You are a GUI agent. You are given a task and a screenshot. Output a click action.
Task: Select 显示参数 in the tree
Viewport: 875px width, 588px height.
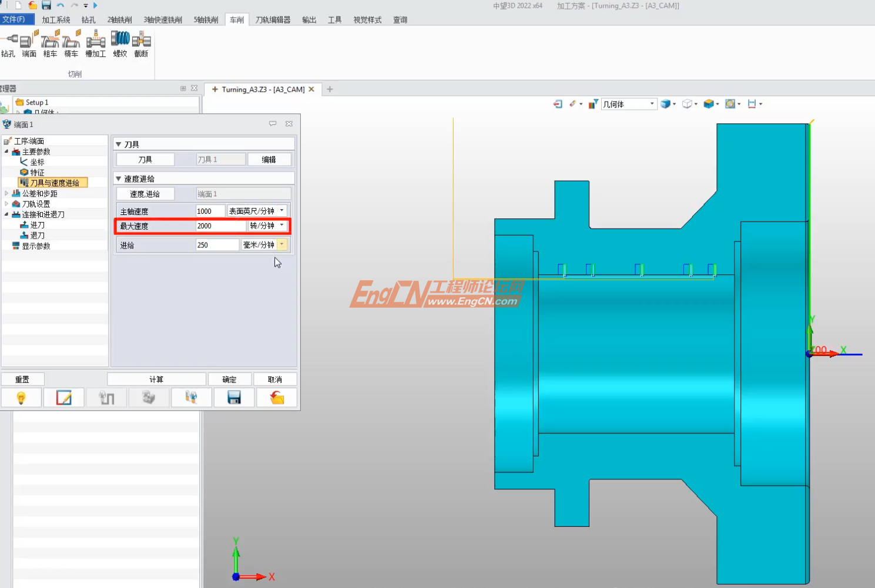pyautogui.click(x=36, y=246)
